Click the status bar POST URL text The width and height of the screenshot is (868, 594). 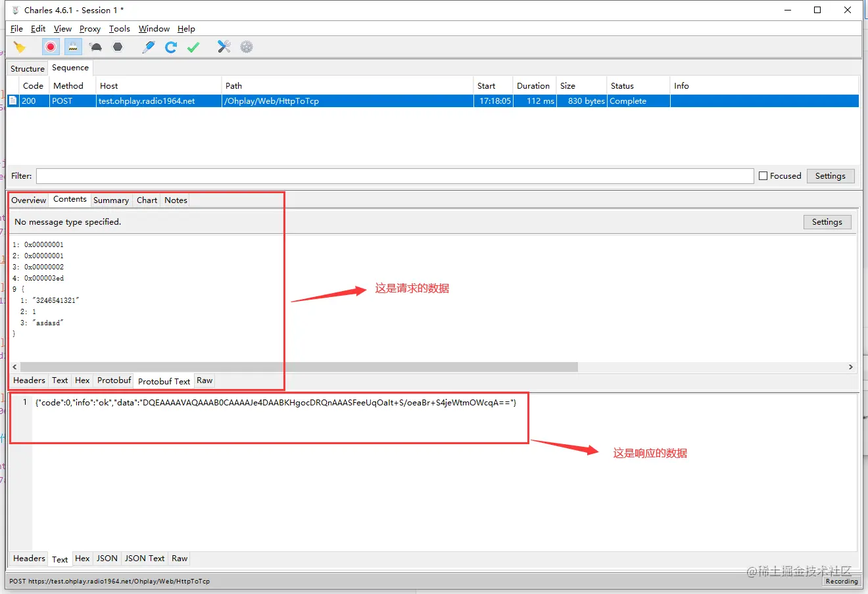(109, 582)
